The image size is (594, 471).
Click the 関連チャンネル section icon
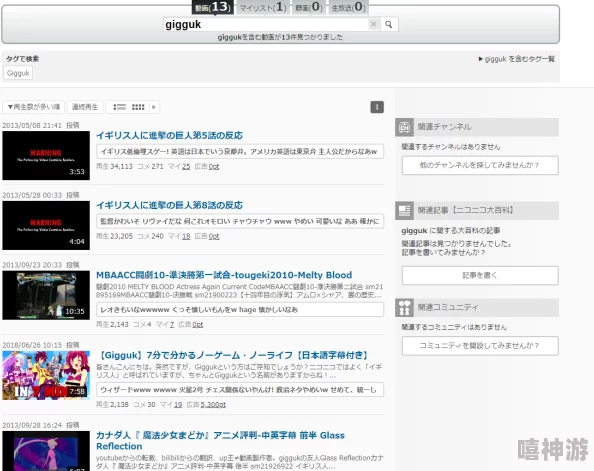click(404, 127)
